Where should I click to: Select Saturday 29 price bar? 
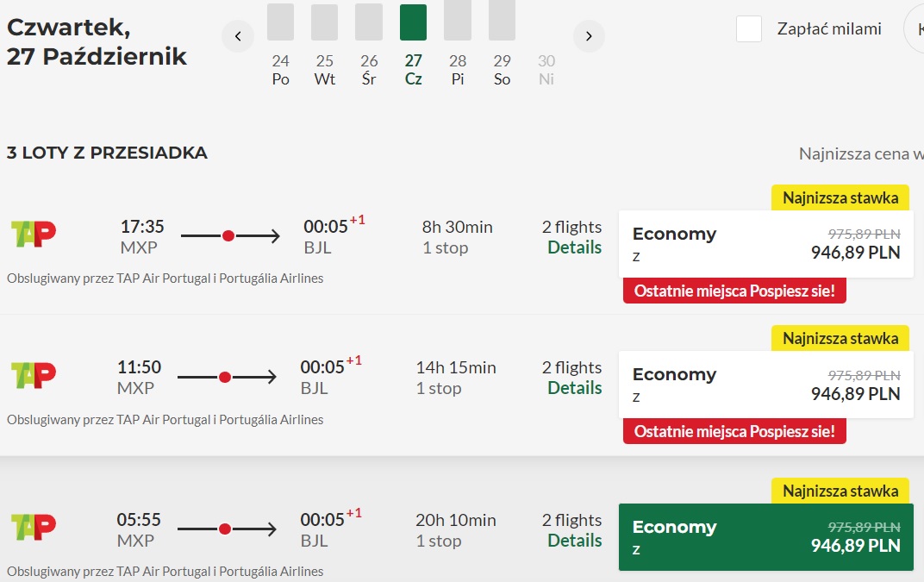point(502,20)
